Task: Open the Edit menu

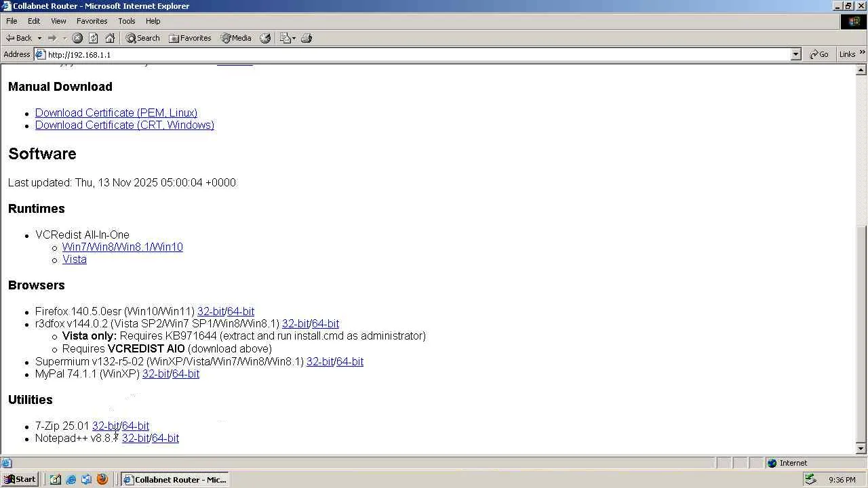Action: [x=34, y=21]
